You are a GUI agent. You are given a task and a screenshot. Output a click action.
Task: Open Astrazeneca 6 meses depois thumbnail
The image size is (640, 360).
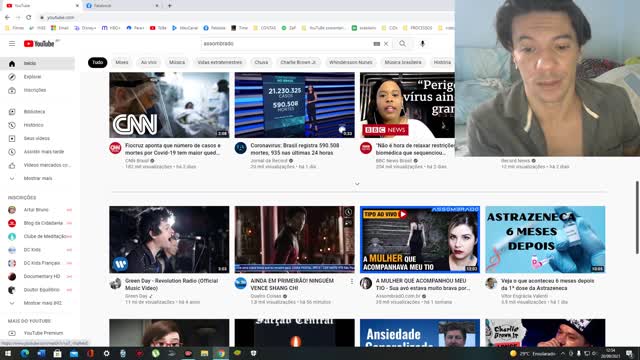click(x=545, y=240)
